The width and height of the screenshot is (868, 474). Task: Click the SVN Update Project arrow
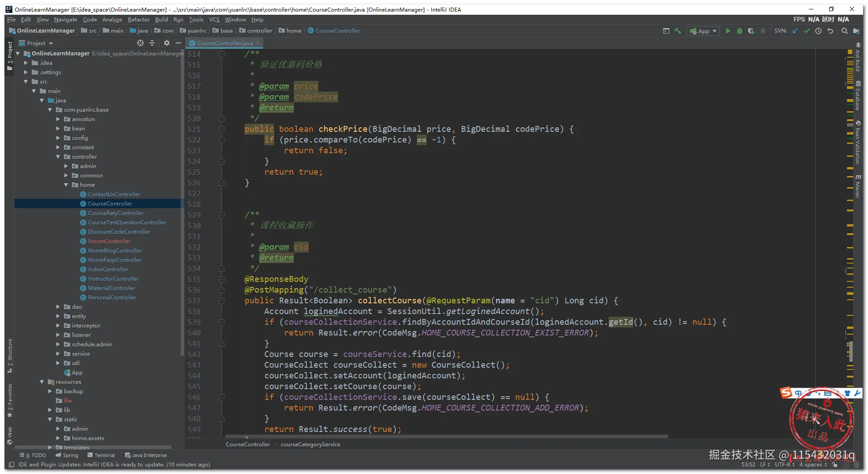795,31
